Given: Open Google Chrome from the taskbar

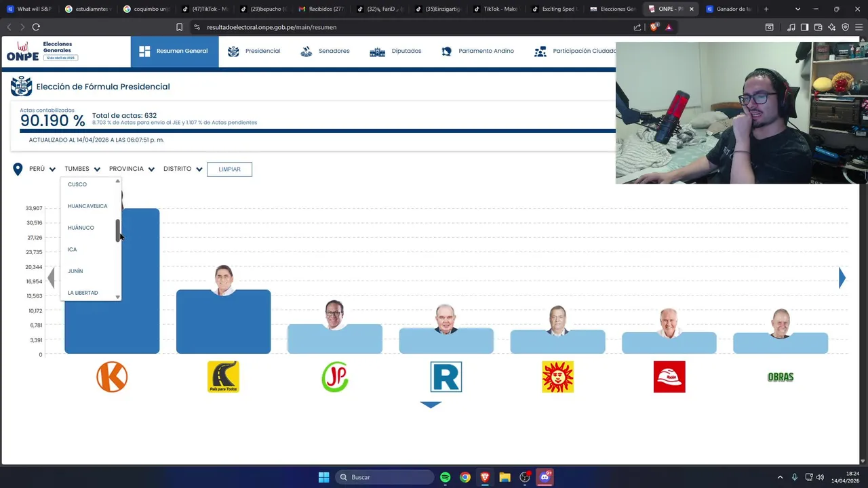Looking at the screenshot, I should (x=465, y=477).
